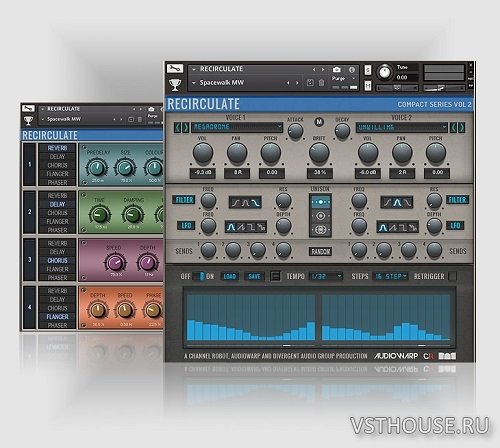Click the round M button between Attack and Decay
Image resolution: width=500 pixels, height=448 pixels.
[319, 122]
